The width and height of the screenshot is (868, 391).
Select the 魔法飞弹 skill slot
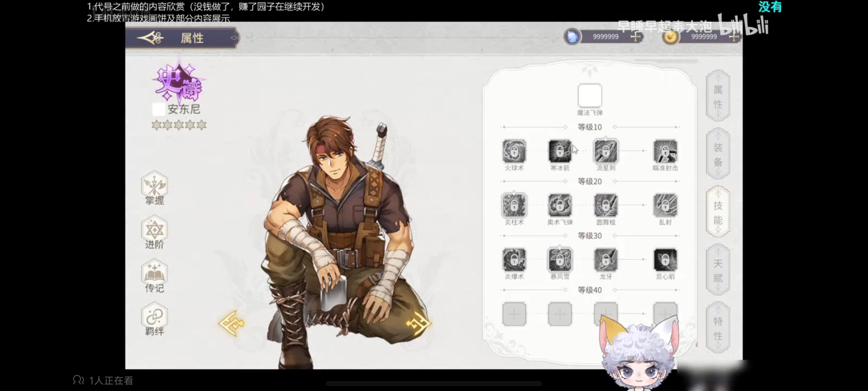[x=590, y=96]
